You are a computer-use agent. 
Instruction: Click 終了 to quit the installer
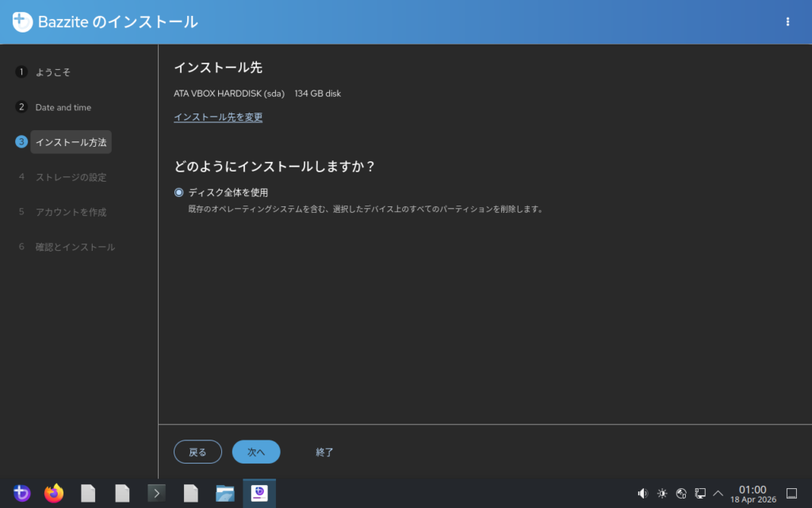pyautogui.click(x=324, y=452)
